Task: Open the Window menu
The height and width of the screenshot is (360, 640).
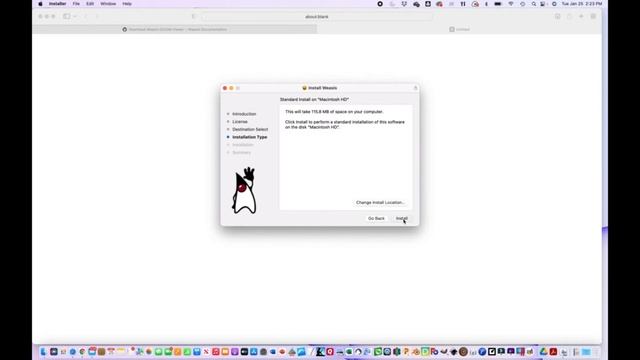Action: (x=108, y=4)
